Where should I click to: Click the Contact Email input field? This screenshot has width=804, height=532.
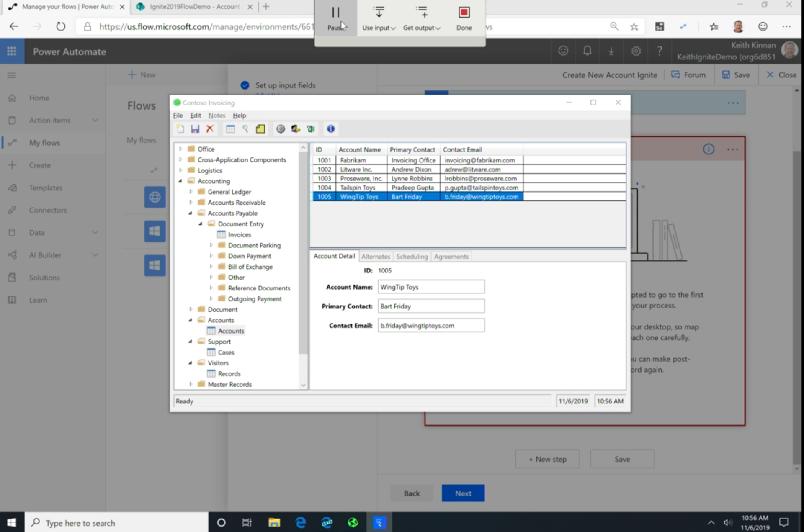coord(431,326)
